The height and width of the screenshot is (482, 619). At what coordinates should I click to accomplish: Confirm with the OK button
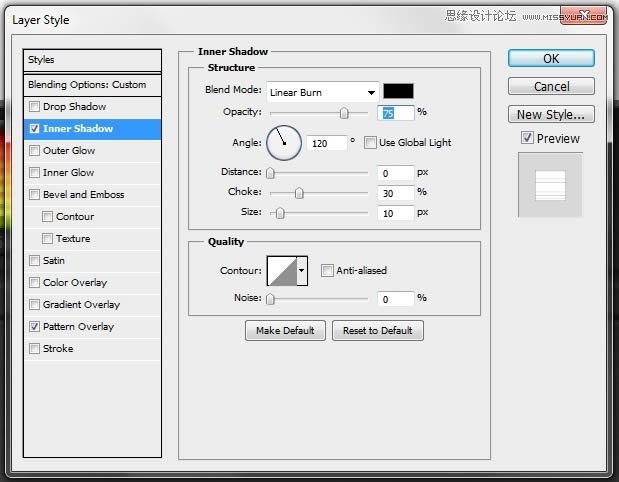tap(551, 58)
